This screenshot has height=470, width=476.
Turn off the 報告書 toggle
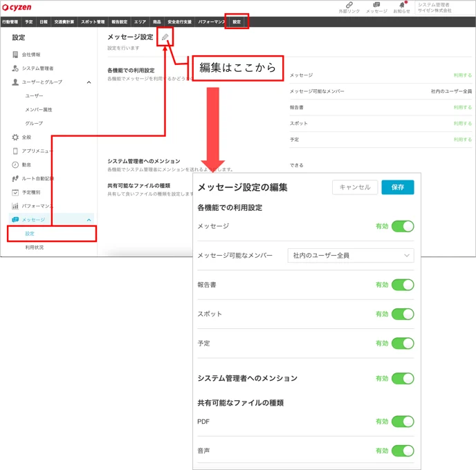pyautogui.click(x=403, y=285)
